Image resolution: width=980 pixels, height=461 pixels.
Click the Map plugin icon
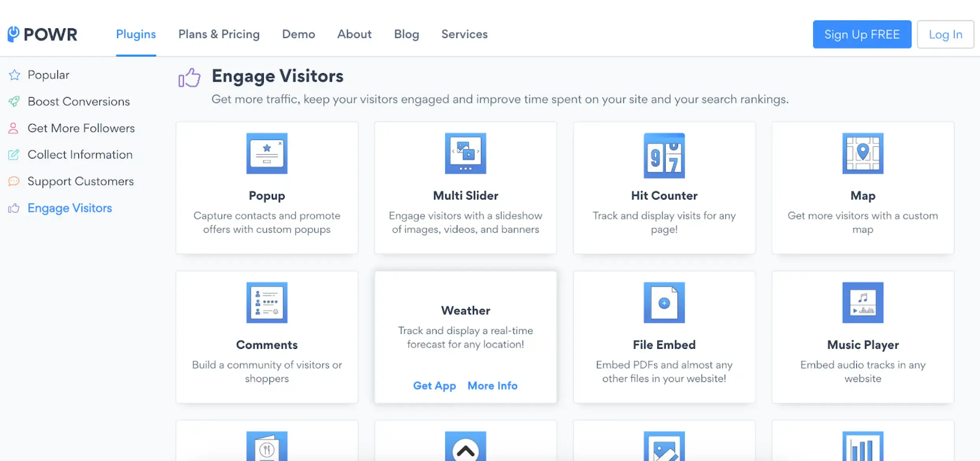(863, 154)
